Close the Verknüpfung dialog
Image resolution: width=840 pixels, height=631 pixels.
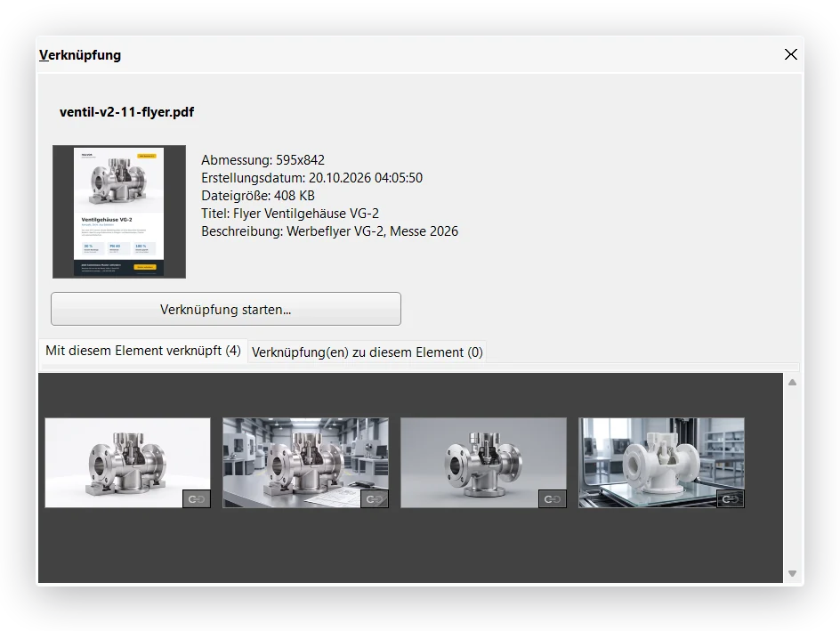coord(791,54)
